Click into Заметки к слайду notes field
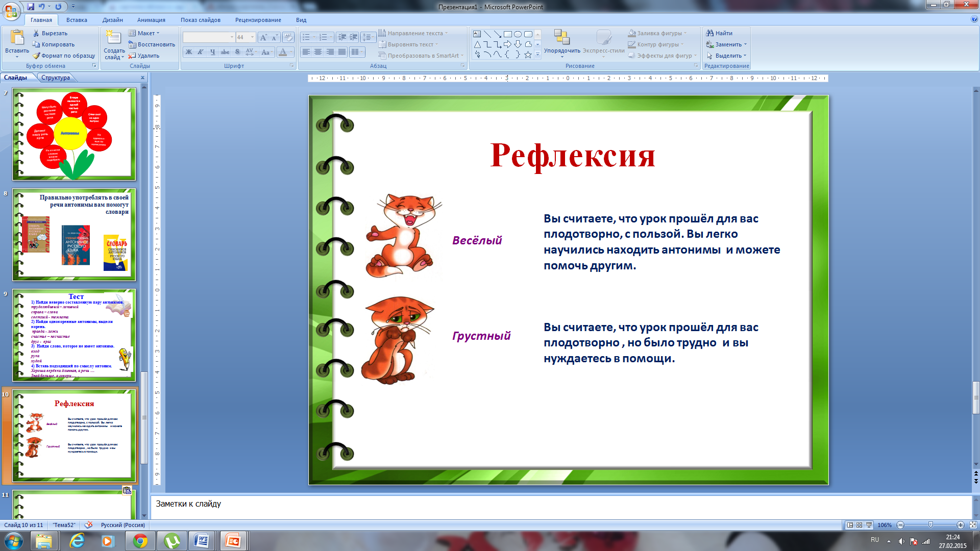The image size is (980, 551). coord(561,507)
